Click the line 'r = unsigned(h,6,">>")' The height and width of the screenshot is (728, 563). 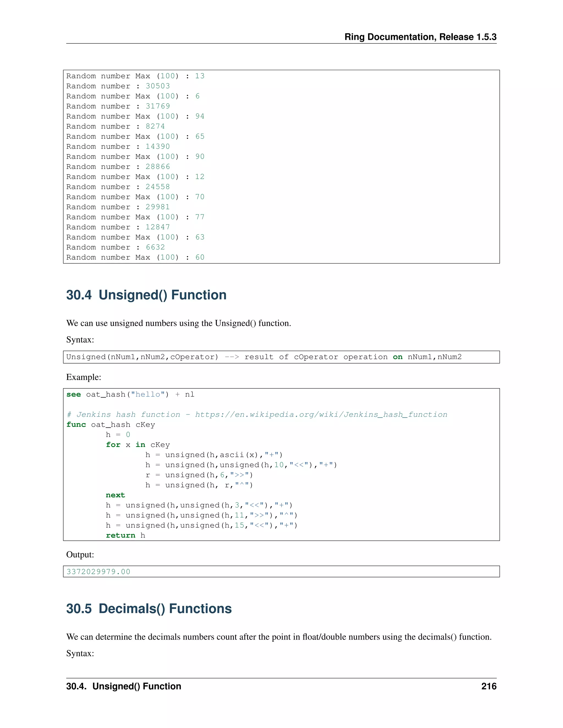(199, 475)
